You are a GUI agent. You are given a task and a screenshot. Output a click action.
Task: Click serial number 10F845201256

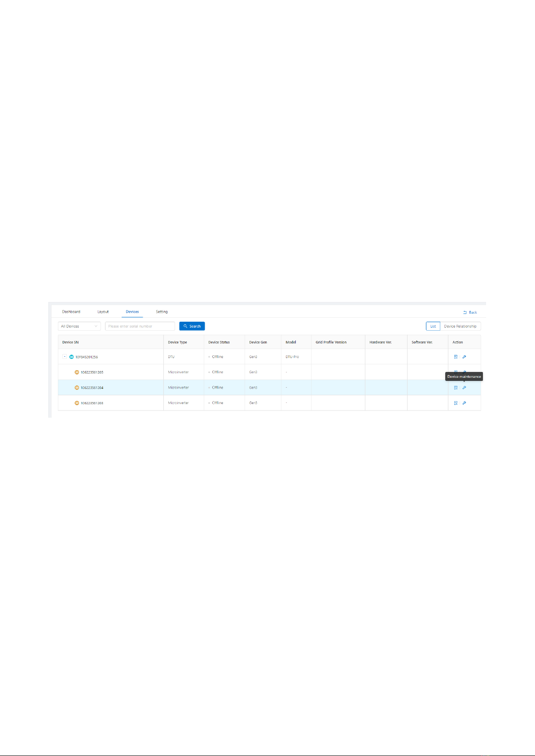87,357
